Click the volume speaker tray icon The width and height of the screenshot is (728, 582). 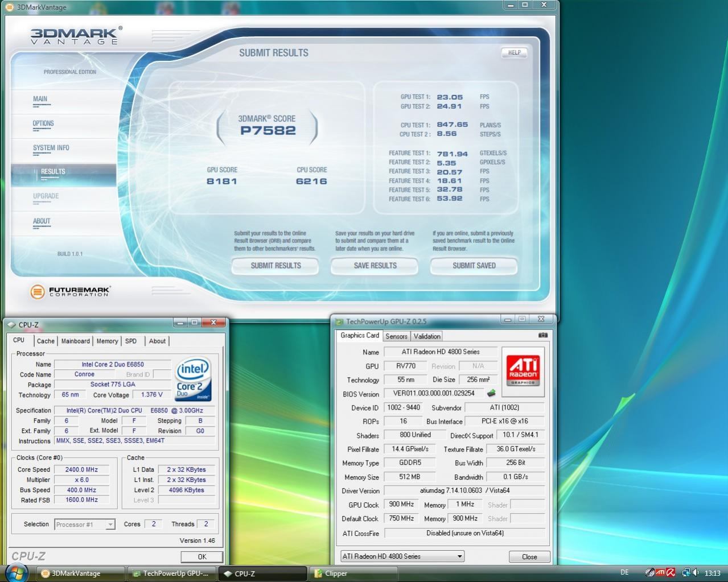tap(695, 573)
